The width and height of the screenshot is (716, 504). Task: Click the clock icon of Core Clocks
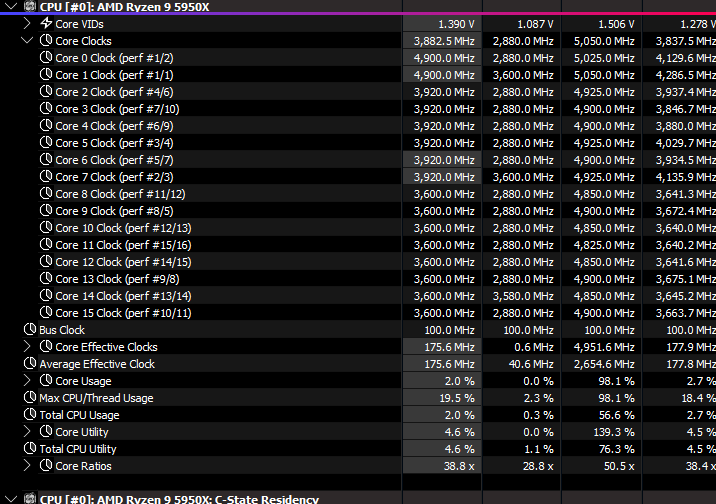point(46,40)
